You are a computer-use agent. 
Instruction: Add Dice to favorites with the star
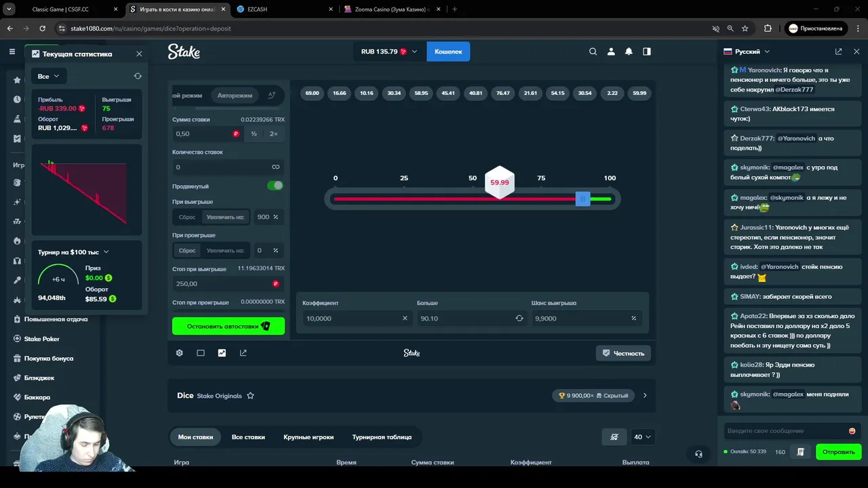click(x=250, y=396)
